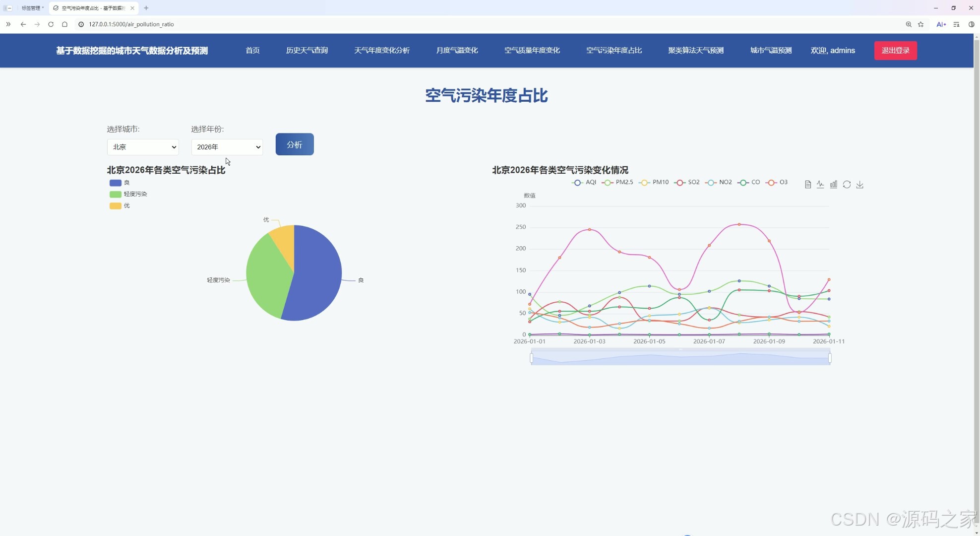Click the 分析 button

click(295, 144)
